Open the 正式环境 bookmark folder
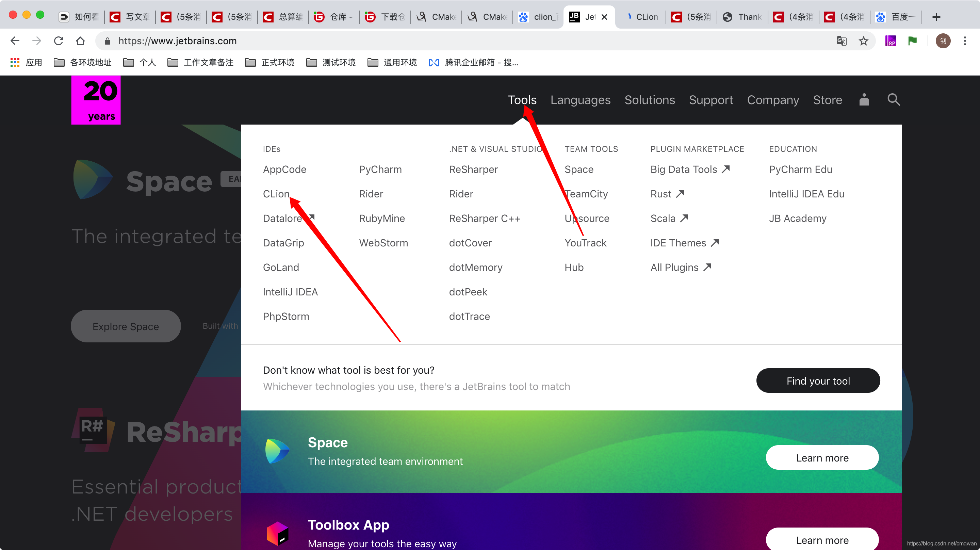 [270, 62]
